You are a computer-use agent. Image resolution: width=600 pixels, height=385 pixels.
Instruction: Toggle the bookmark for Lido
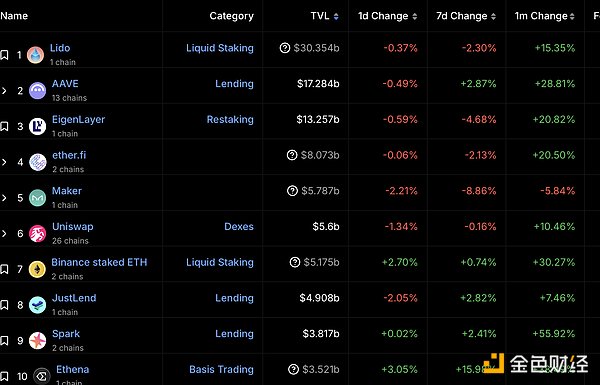[x=4, y=55]
